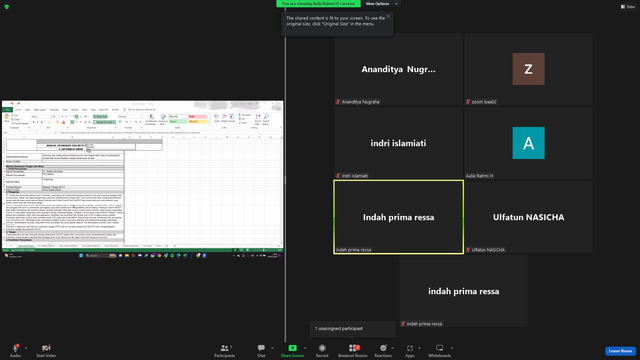640x360 pixels.
Task: Click the muted mic icon beside Ananditya Nugraha
Action: pyautogui.click(x=338, y=102)
